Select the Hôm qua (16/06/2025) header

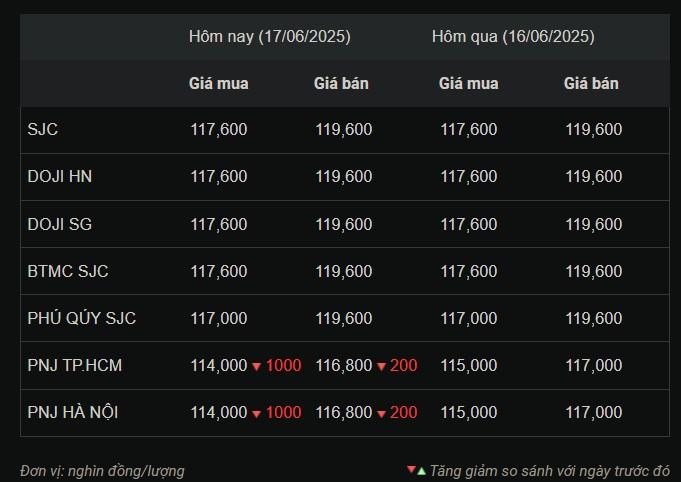tap(513, 36)
